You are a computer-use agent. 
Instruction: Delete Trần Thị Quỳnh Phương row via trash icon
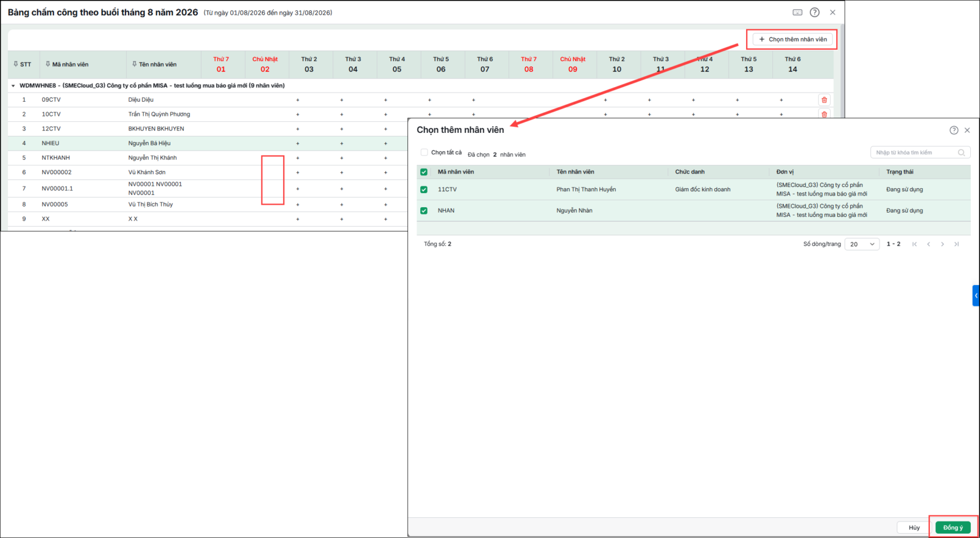click(x=824, y=114)
